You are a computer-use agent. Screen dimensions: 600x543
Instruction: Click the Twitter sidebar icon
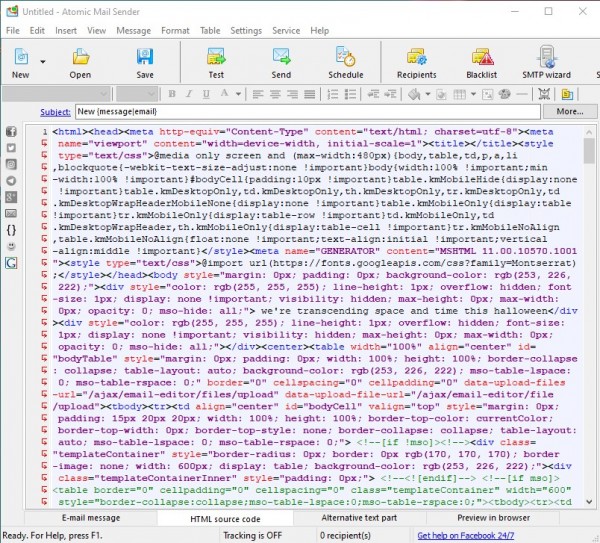click(x=11, y=148)
